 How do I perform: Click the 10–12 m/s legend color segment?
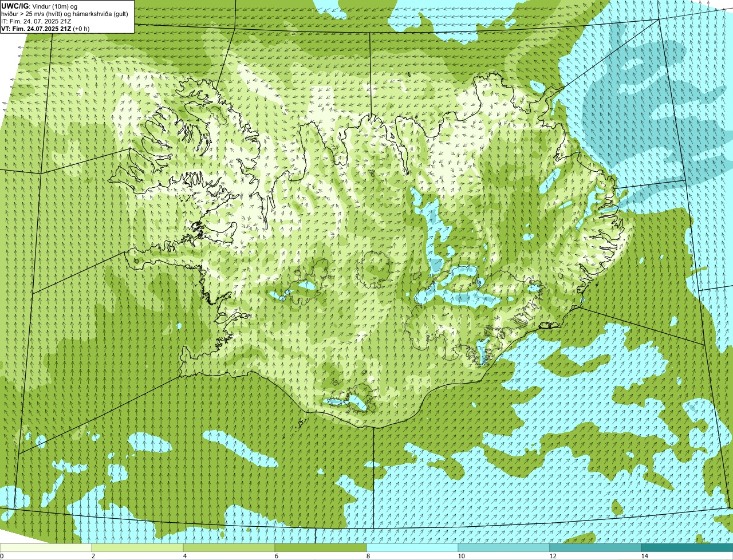click(504, 547)
